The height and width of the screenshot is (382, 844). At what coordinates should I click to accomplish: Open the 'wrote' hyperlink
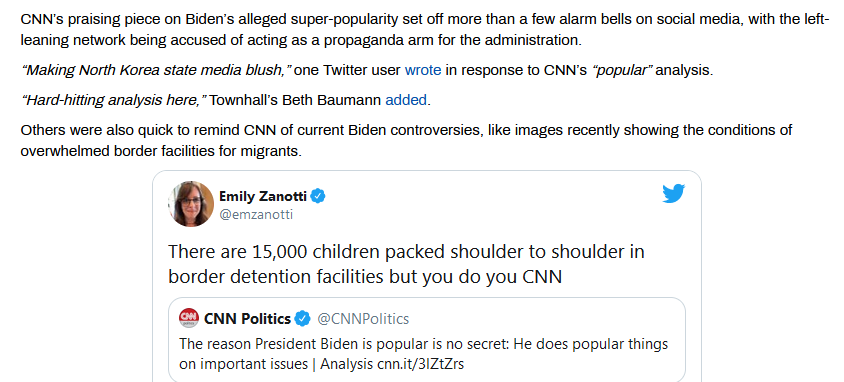pyautogui.click(x=423, y=70)
